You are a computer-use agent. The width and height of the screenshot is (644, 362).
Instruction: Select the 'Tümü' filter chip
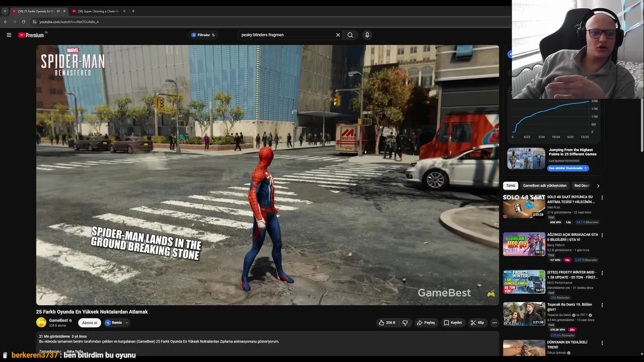(x=511, y=186)
